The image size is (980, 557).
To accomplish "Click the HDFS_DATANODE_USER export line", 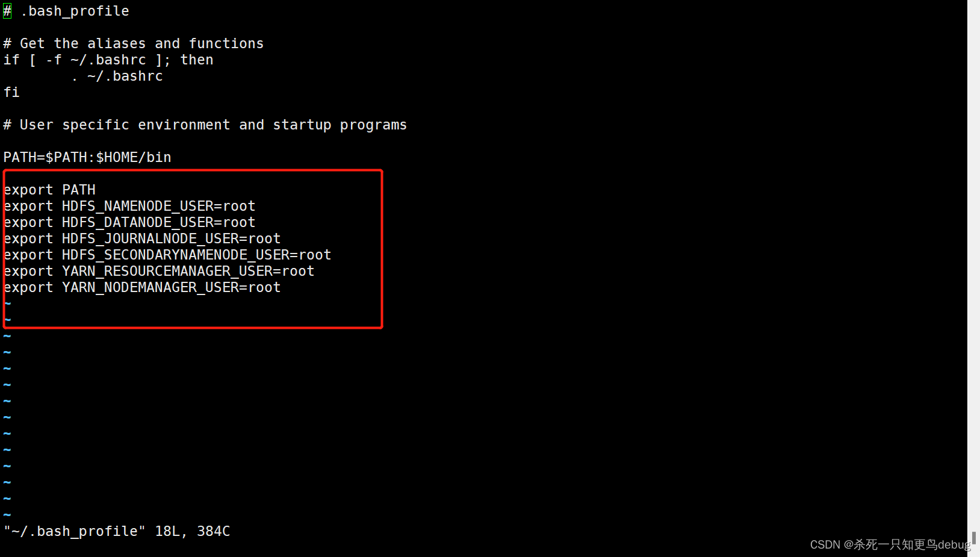I will pyautogui.click(x=129, y=222).
